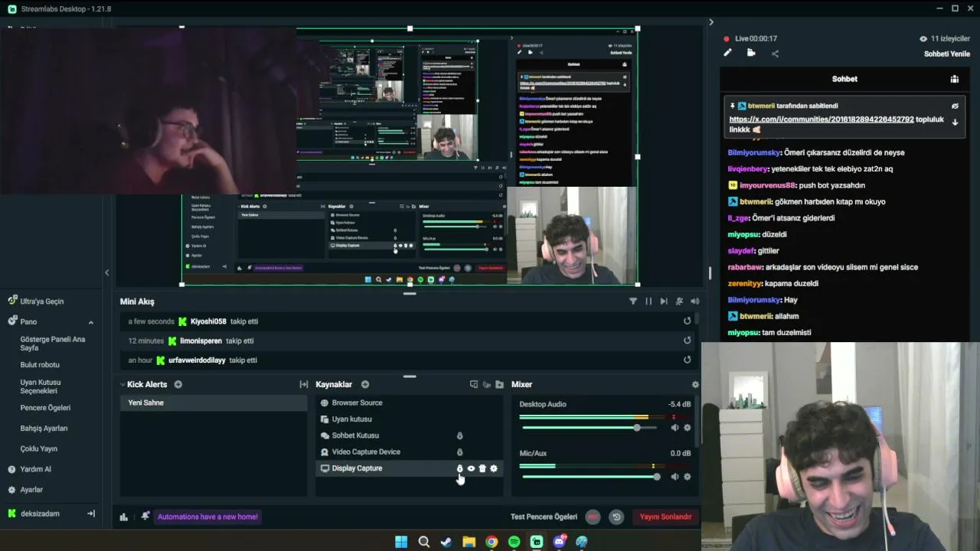Toggle visibility eye of Display Capture
The image size is (980, 551).
coord(471,468)
